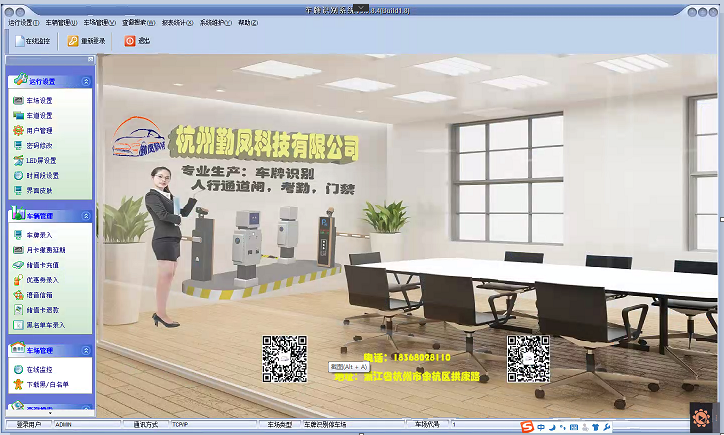Click the left QR code image

point(284,359)
